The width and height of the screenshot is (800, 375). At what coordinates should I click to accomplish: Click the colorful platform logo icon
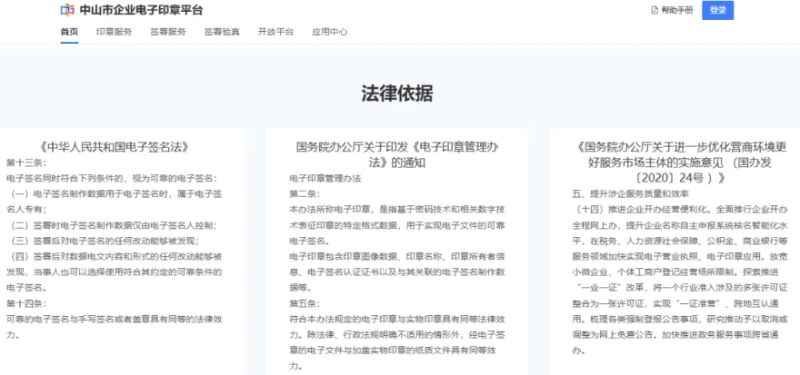(x=67, y=10)
